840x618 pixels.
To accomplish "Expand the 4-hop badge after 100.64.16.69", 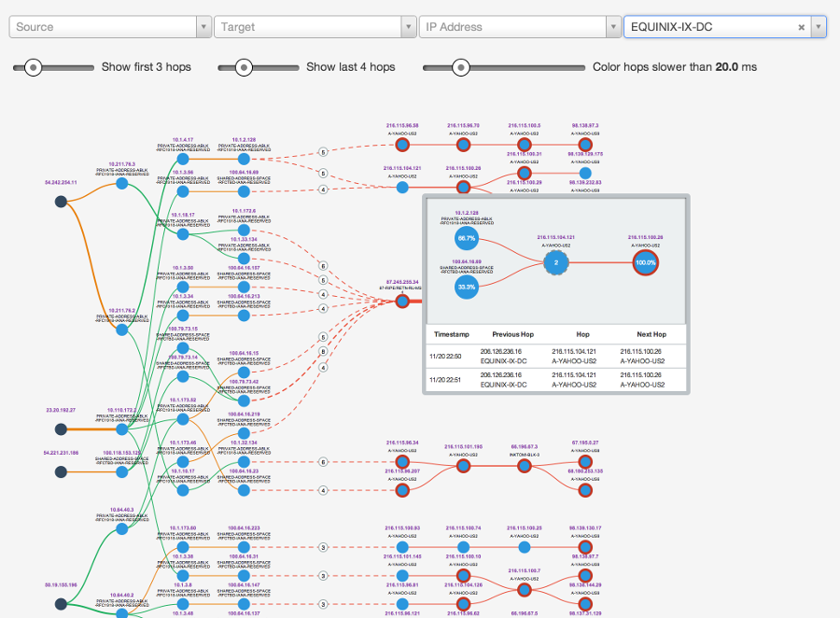I will coord(323,190).
